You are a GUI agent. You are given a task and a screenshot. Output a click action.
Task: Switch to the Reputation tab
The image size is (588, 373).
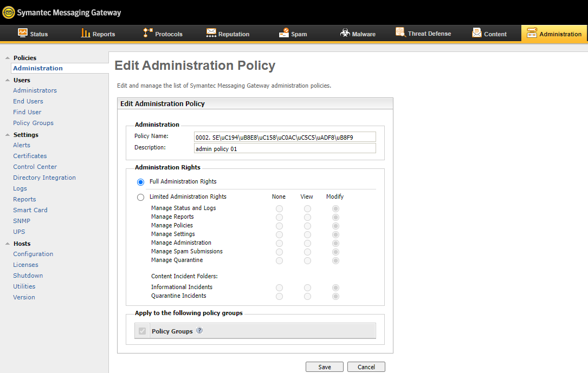point(228,34)
